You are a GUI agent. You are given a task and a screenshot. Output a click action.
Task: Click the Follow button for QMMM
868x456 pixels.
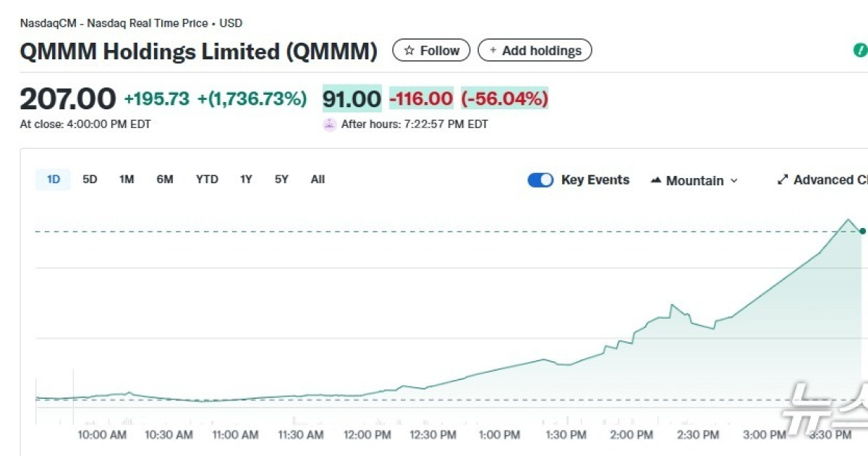click(x=430, y=50)
